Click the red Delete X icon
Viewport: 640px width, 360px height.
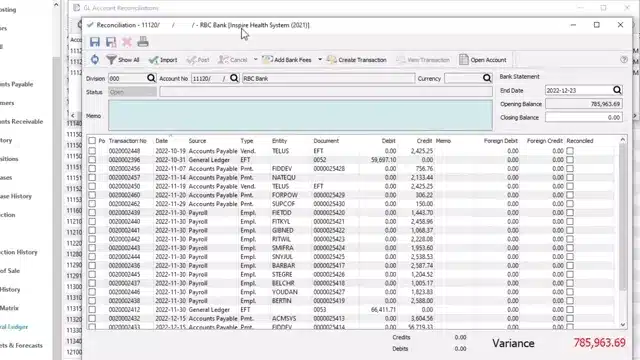click(127, 42)
